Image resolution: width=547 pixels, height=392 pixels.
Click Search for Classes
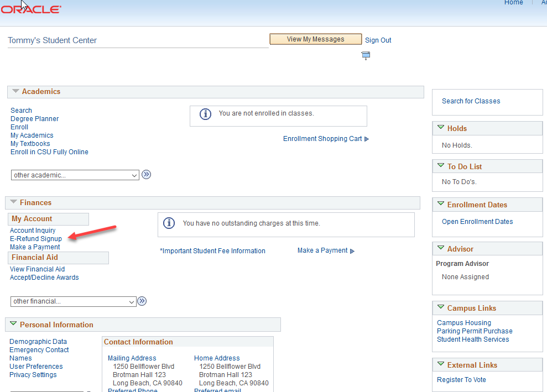[x=471, y=101]
